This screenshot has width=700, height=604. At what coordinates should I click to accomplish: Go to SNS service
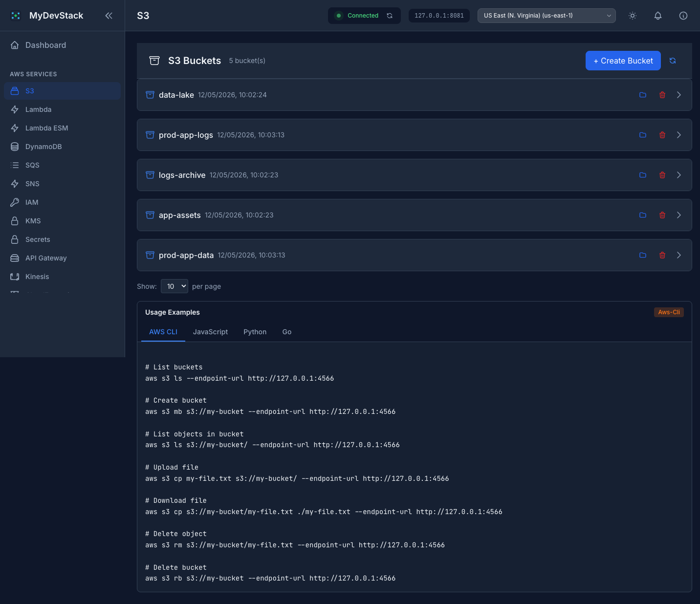click(62, 184)
